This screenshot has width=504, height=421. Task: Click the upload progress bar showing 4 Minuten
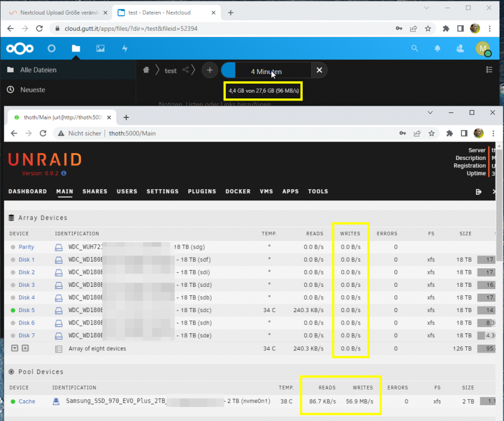tap(266, 70)
